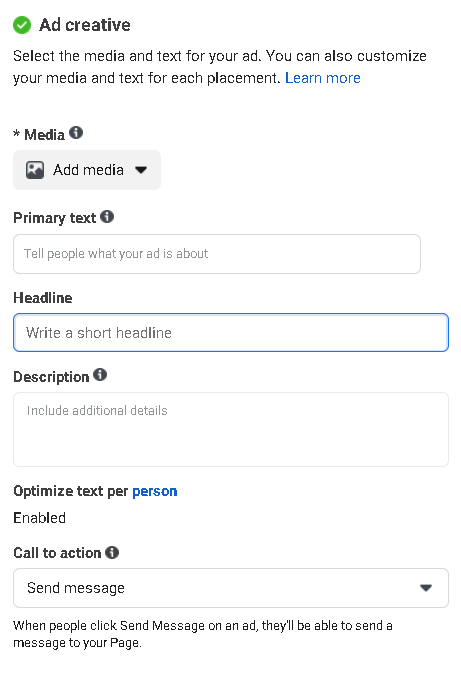This screenshot has height=677, width=461.
Task: Click the Description info icon
Action: [100, 374]
